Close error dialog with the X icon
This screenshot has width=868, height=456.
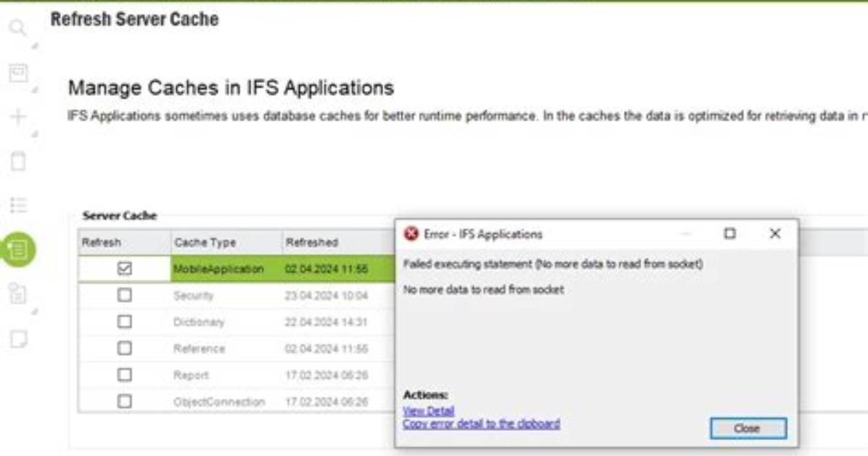[775, 234]
